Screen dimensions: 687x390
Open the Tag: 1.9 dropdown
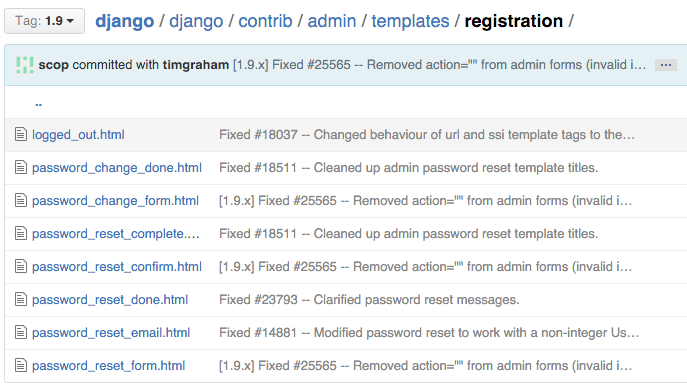point(44,21)
